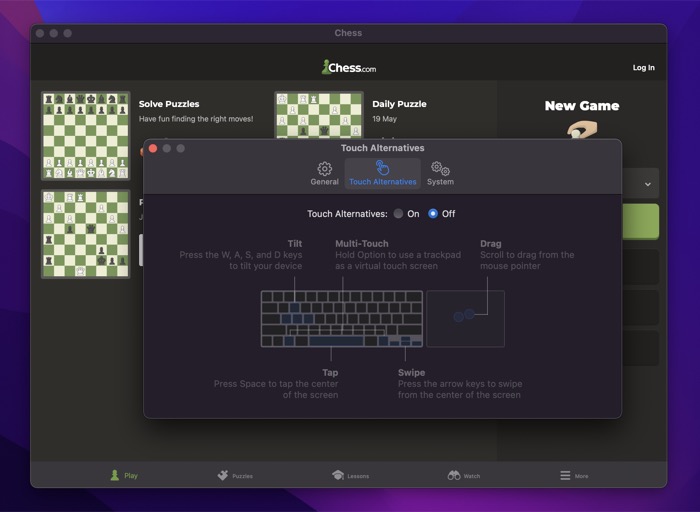This screenshot has height=512, width=700.
Task: Turn Touch Alternatives On
Action: 398,214
